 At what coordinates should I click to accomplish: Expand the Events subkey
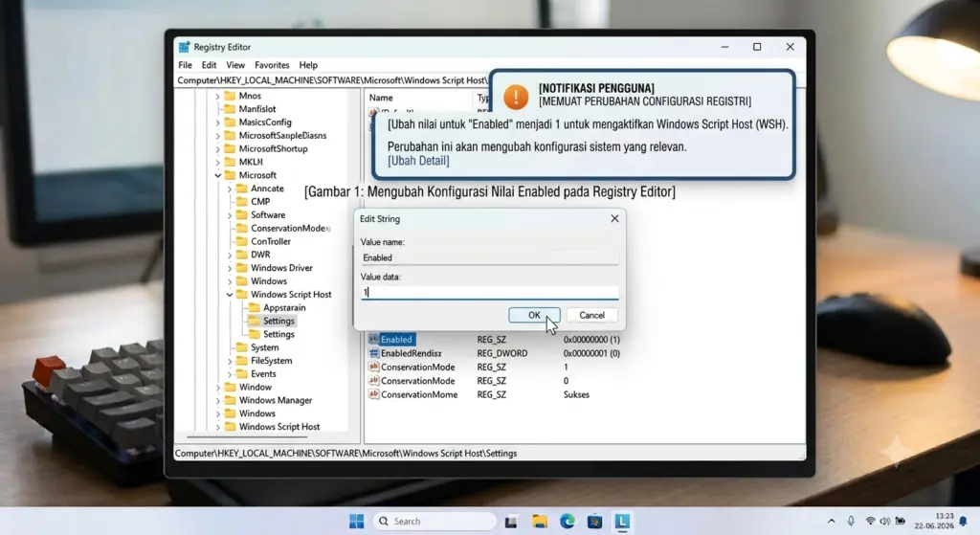[x=230, y=374]
